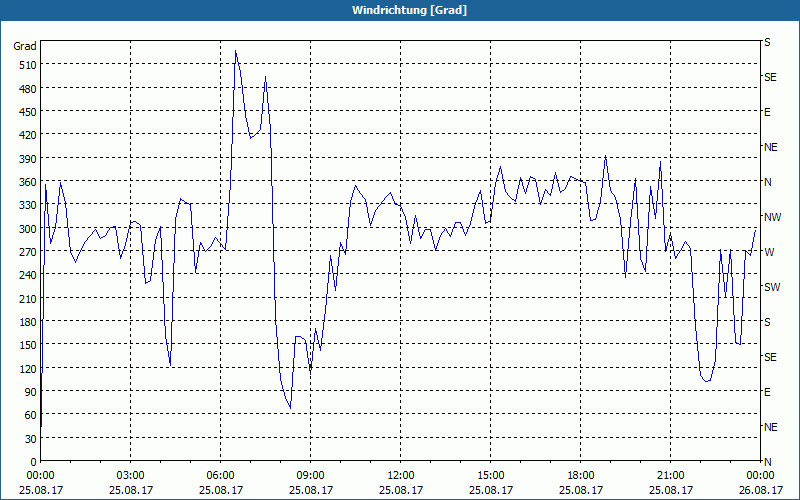Viewport: 800px width, 500px height.
Task: Click the 60 left axis label
Action: tap(30, 415)
